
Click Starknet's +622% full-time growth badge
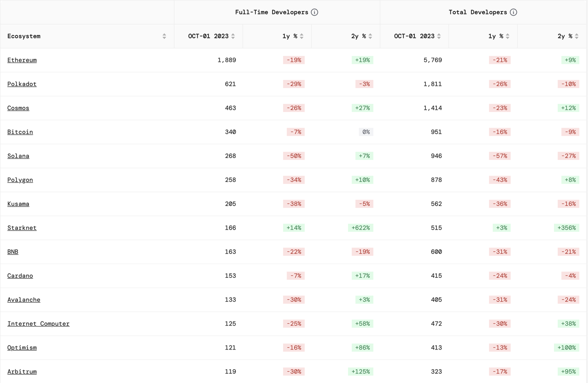coord(361,228)
